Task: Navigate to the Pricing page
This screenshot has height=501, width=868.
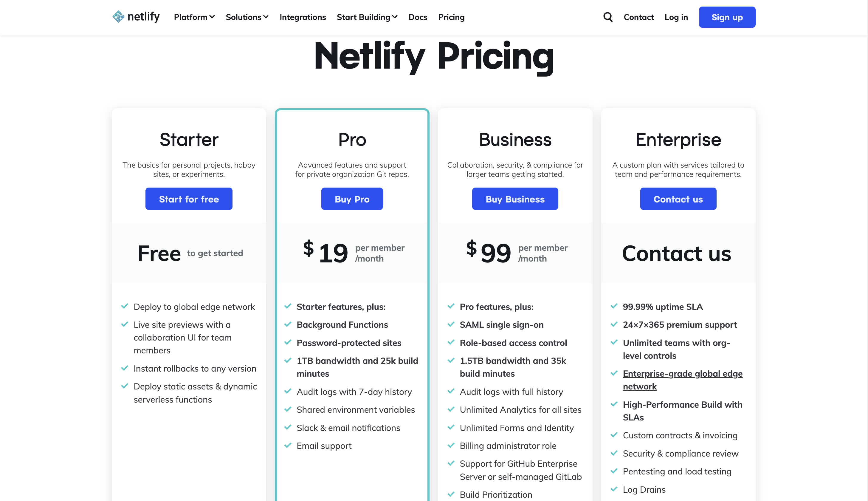Action: pos(451,17)
